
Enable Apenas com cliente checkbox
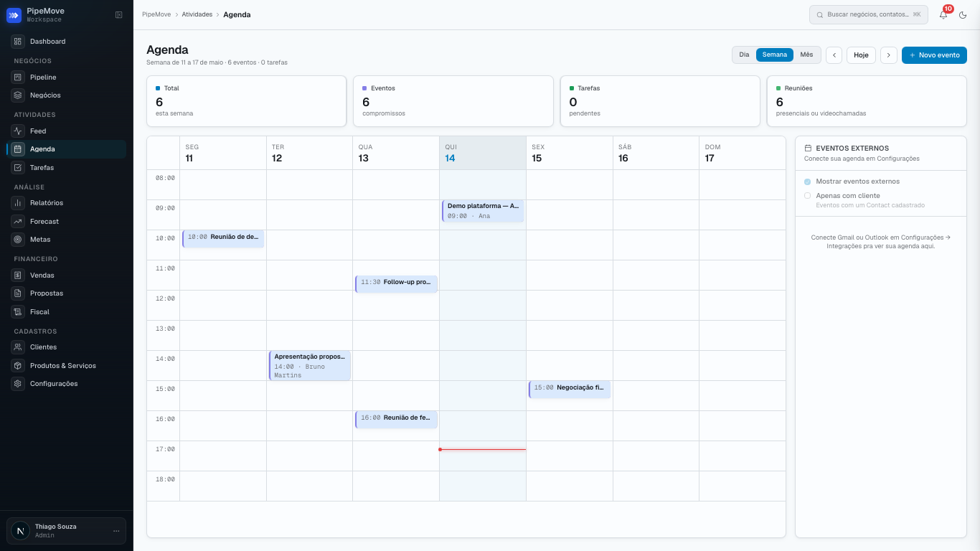[x=808, y=195]
